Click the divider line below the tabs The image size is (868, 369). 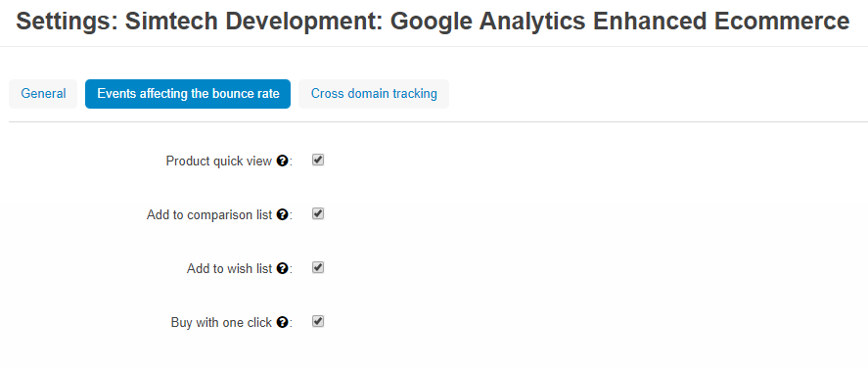(x=438, y=122)
